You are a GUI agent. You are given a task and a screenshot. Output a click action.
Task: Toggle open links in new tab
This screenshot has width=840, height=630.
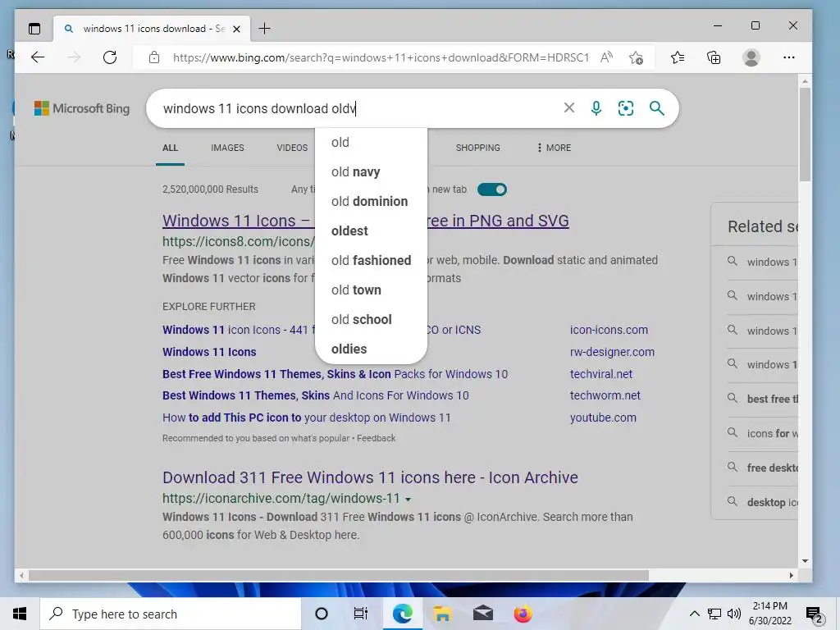(x=492, y=189)
